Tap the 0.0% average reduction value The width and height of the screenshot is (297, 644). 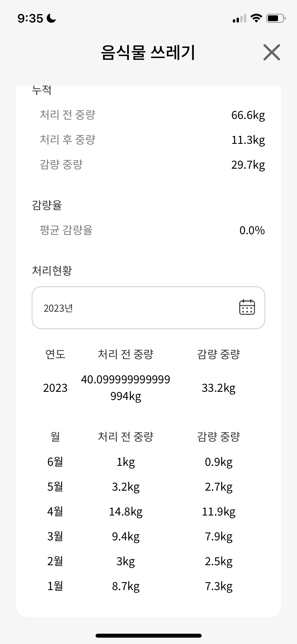coord(252,230)
